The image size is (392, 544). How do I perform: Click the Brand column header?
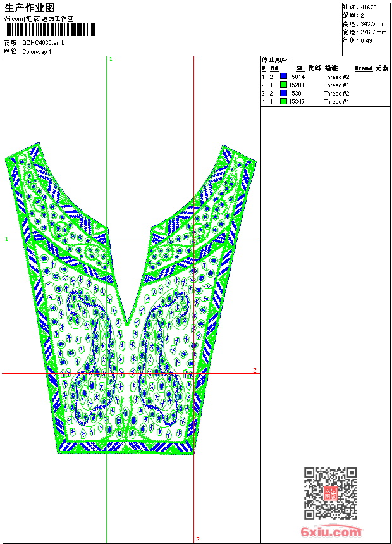pyautogui.click(x=364, y=68)
